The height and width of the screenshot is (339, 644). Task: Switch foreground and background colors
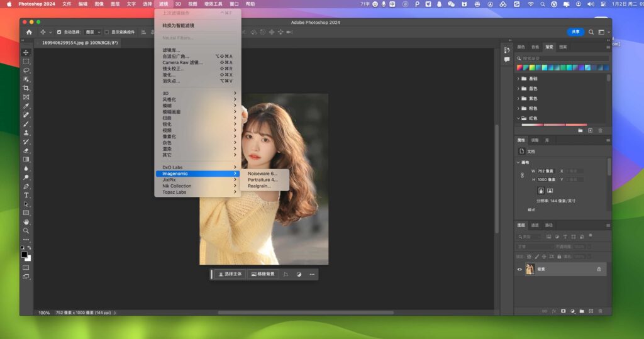click(x=29, y=248)
